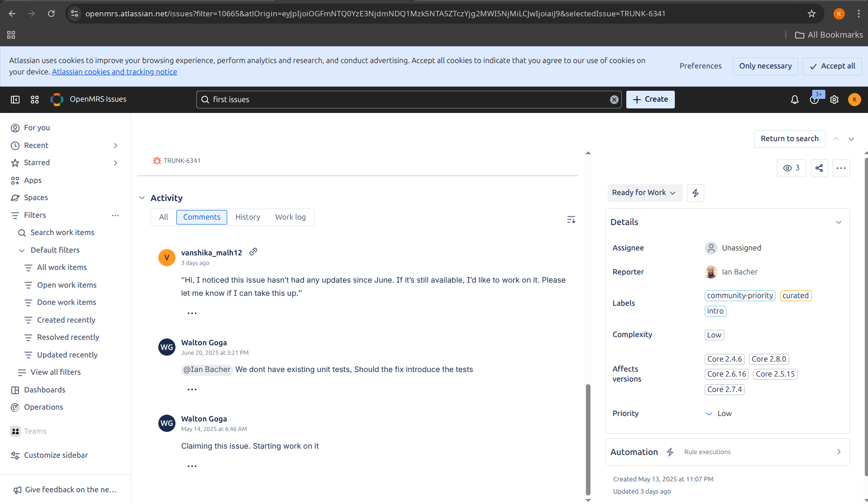The width and height of the screenshot is (868, 504).
Task: Open the issue actions ellipsis menu
Action: click(x=841, y=168)
